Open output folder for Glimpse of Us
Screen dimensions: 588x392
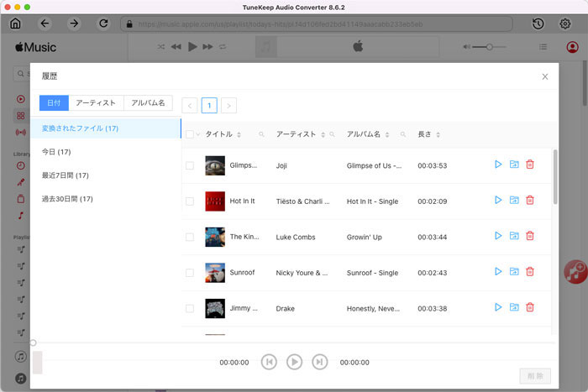514,165
